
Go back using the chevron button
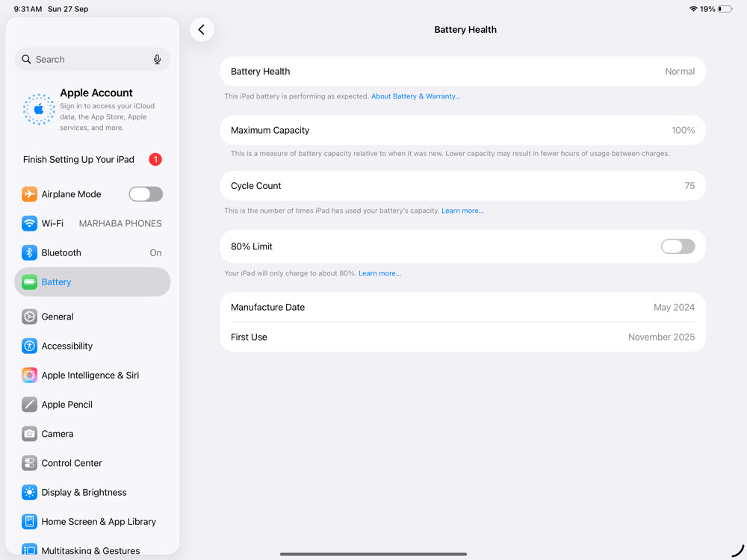[x=202, y=30]
